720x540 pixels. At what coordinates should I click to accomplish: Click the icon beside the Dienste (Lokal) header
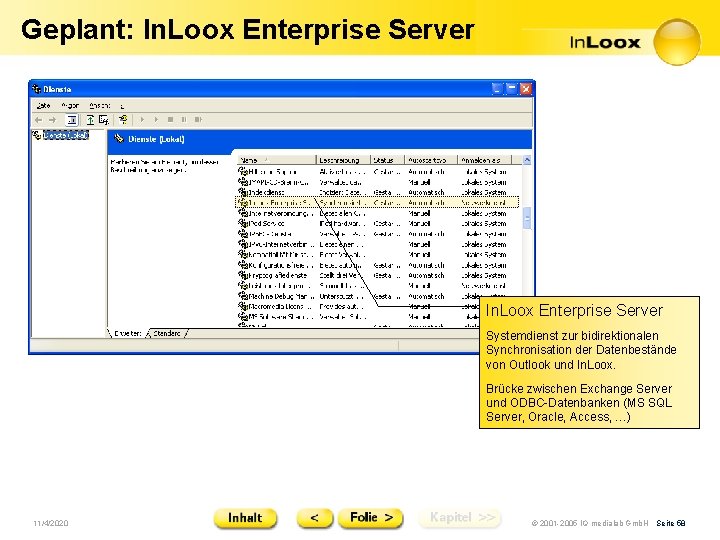(119, 138)
